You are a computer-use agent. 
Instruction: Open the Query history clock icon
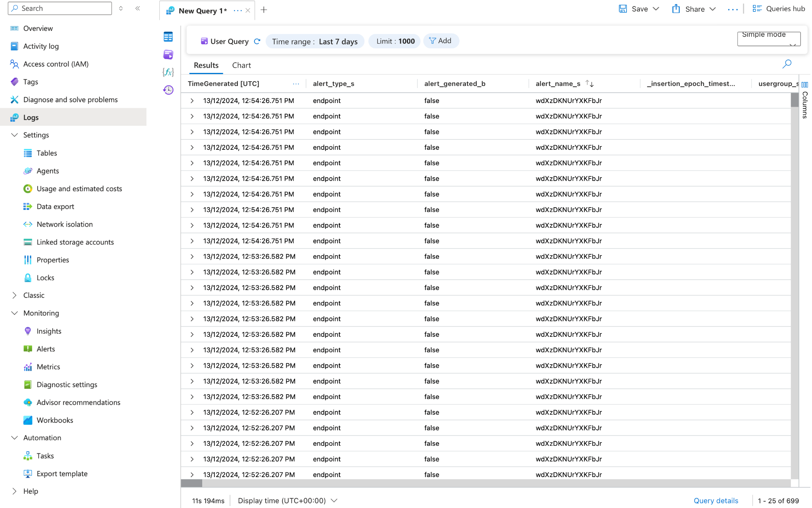point(168,90)
